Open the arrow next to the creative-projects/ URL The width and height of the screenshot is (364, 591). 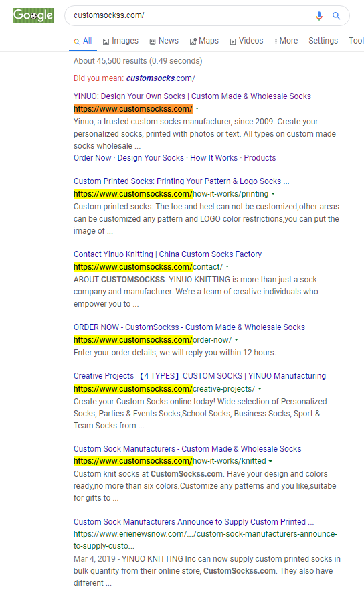click(x=260, y=389)
